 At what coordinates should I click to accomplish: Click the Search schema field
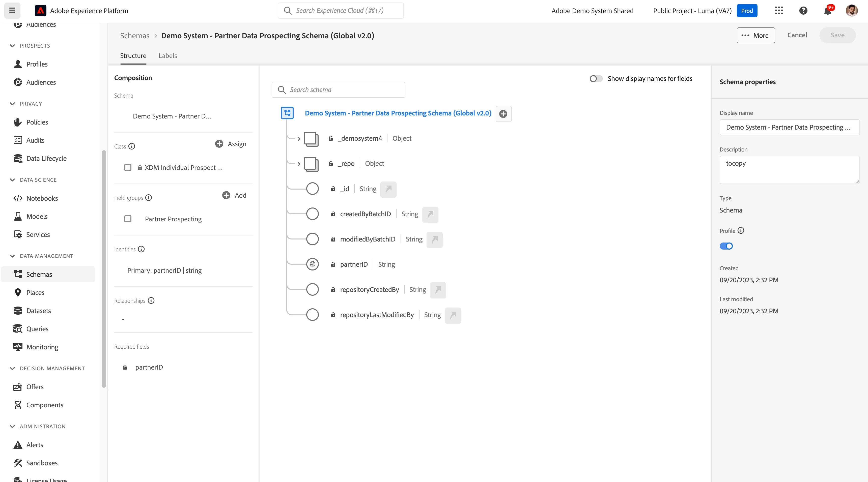point(338,89)
